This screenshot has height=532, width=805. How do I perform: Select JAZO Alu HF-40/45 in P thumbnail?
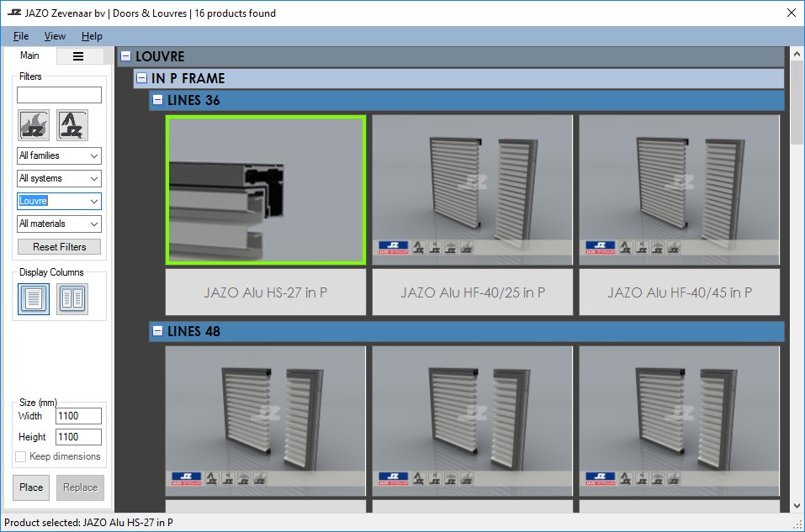click(x=679, y=190)
